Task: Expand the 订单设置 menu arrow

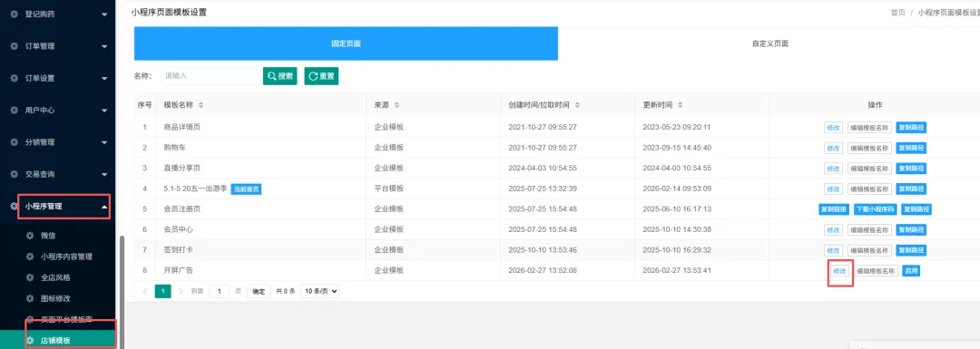Action: [104, 78]
